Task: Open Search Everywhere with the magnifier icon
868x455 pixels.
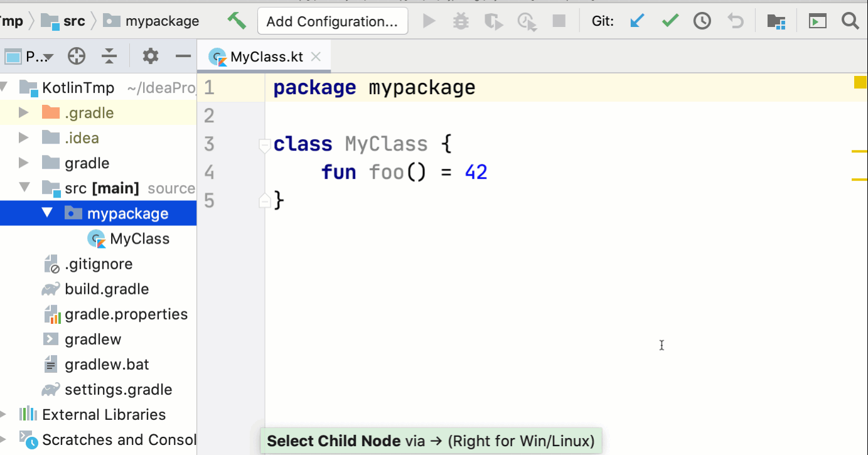Action: pyautogui.click(x=850, y=21)
